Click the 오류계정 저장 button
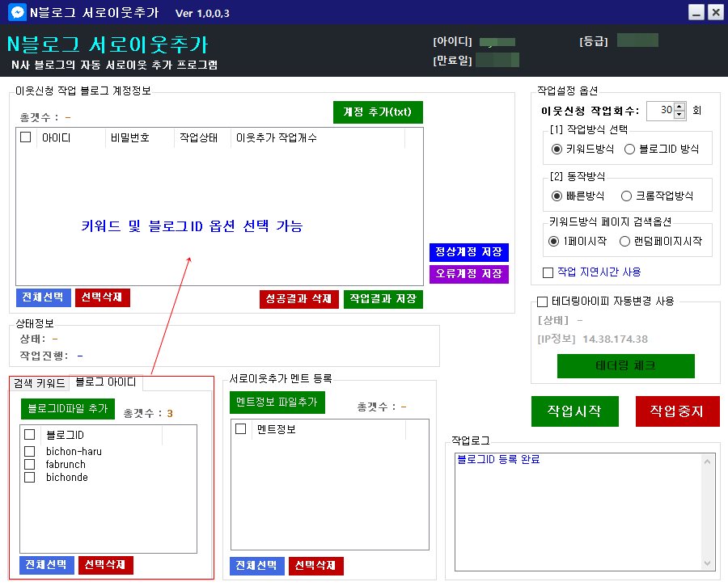Screen dimensions: 728x586 point(469,274)
